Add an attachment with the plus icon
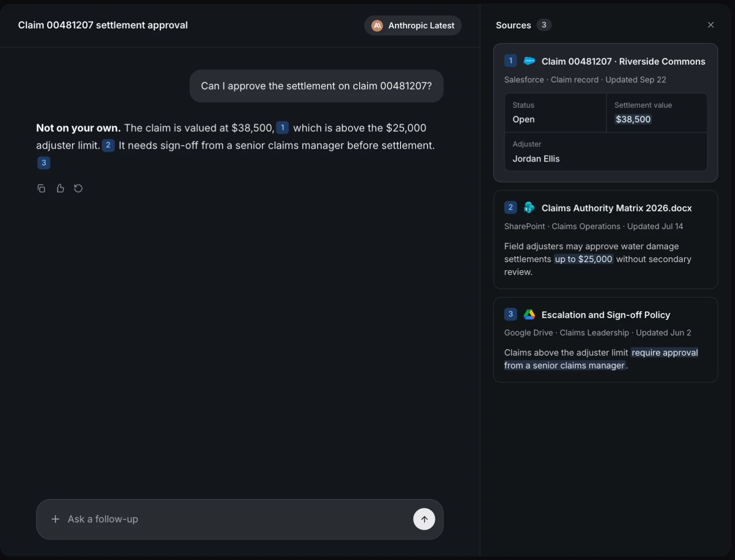This screenshot has height=560, width=735. click(56, 519)
